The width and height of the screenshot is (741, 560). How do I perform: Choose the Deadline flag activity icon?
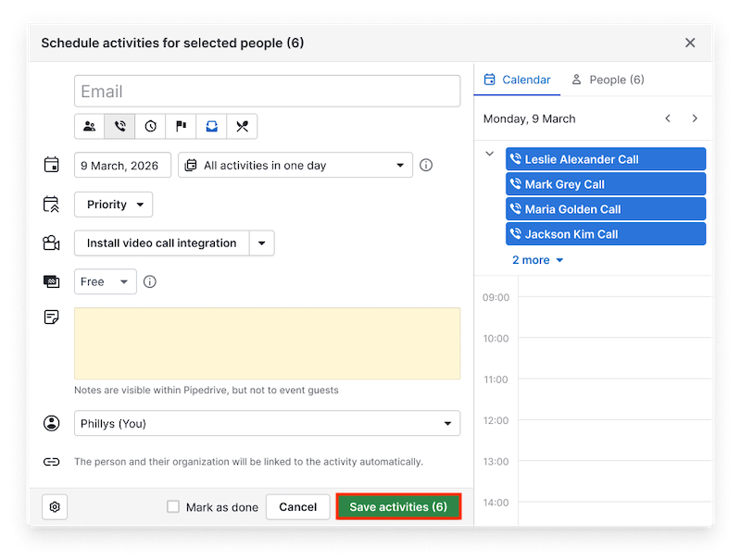click(181, 127)
